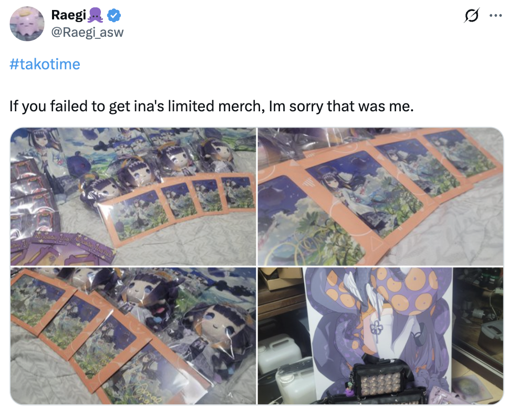Click the purple octopus emoji beside Raegi
The image size is (518, 420).
click(x=96, y=16)
